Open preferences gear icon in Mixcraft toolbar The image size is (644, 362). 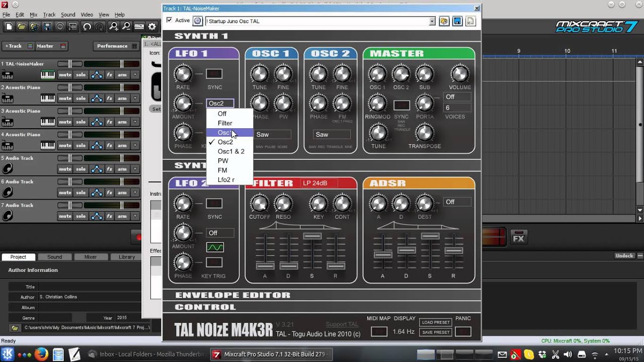point(152,27)
